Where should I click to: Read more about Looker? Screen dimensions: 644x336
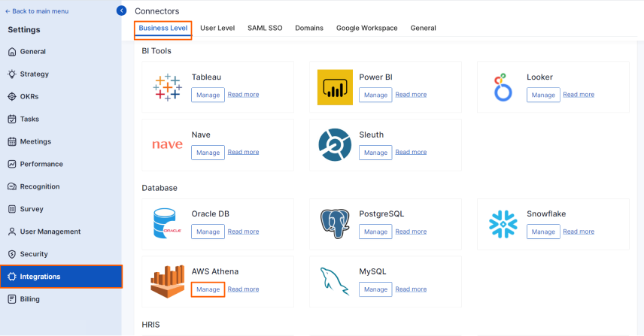(579, 95)
